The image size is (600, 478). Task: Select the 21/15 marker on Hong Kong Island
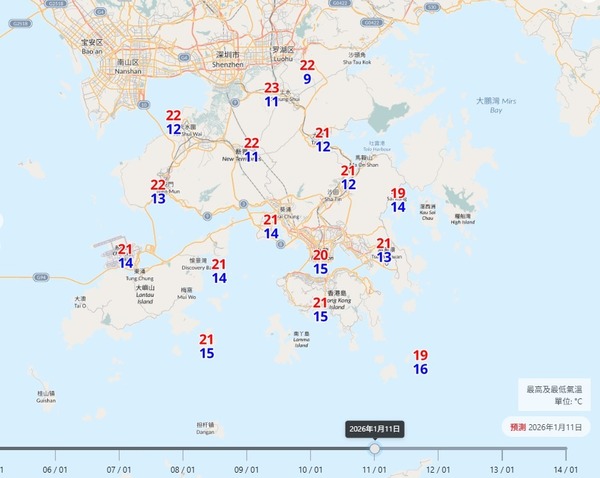click(321, 309)
